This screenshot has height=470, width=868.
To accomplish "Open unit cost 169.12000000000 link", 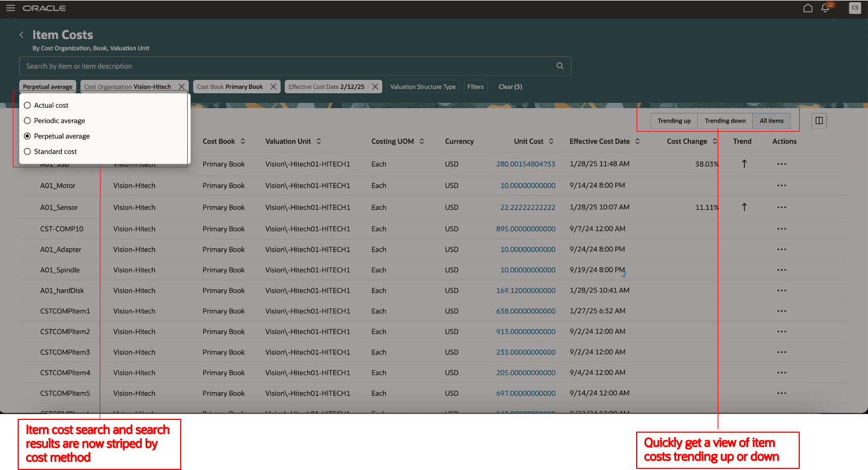I will pos(526,290).
